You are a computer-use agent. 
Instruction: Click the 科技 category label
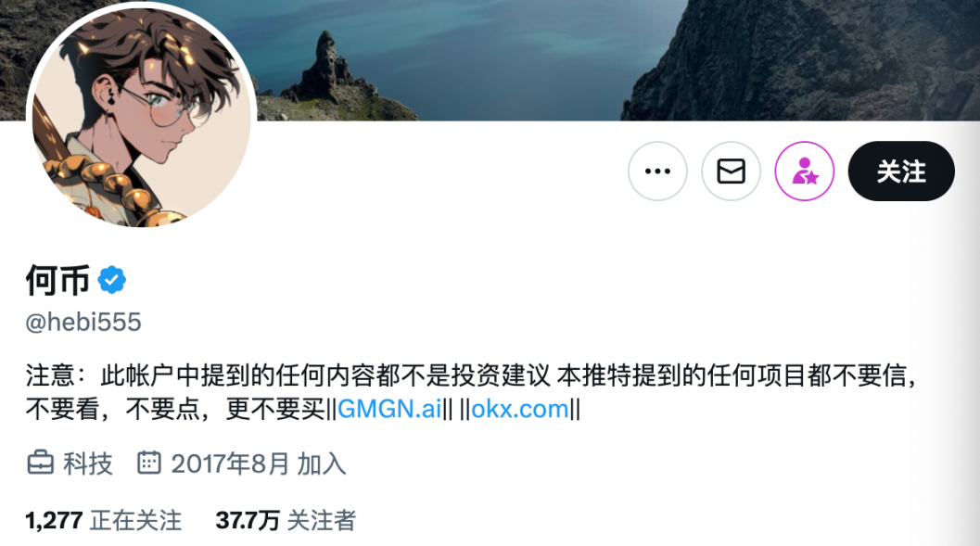(87, 464)
